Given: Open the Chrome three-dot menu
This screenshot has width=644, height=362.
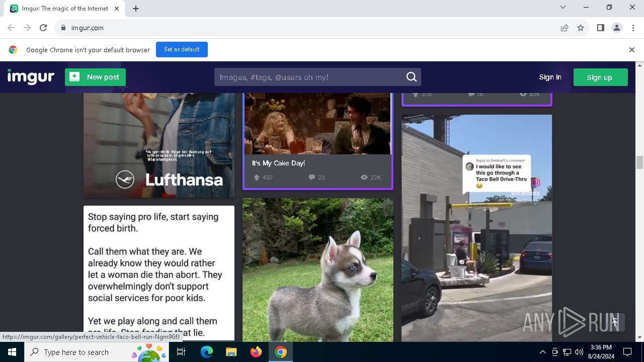Looking at the screenshot, I should pos(633,28).
